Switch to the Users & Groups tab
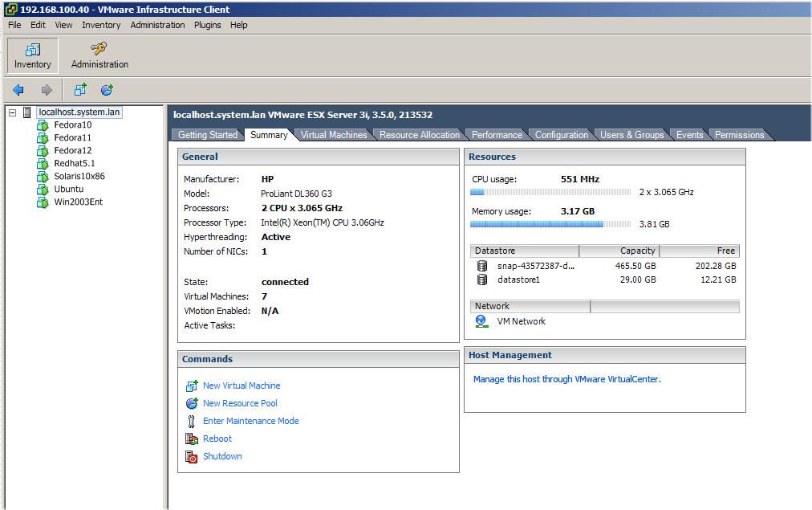 click(x=631, y=135)
